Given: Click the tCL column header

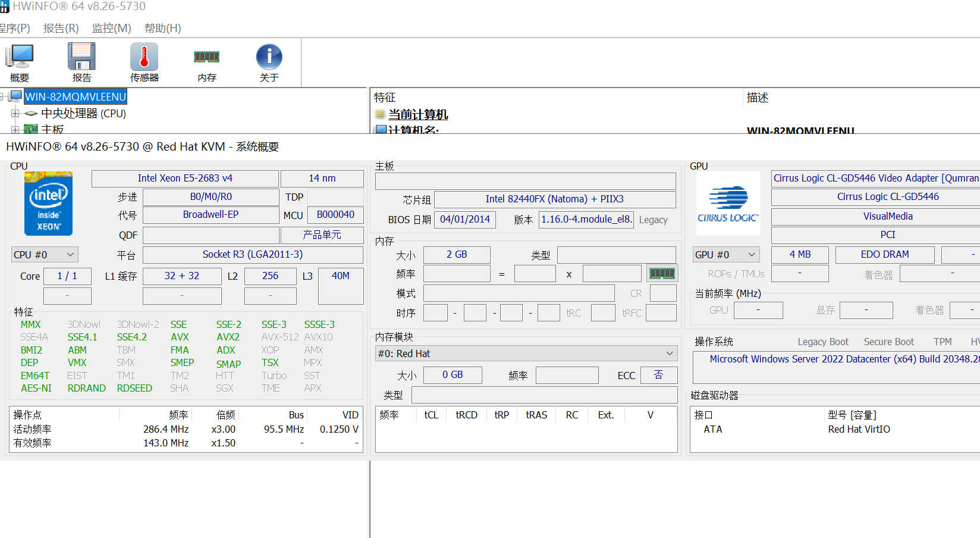Looking at the screenshot, I should point(431,415).
